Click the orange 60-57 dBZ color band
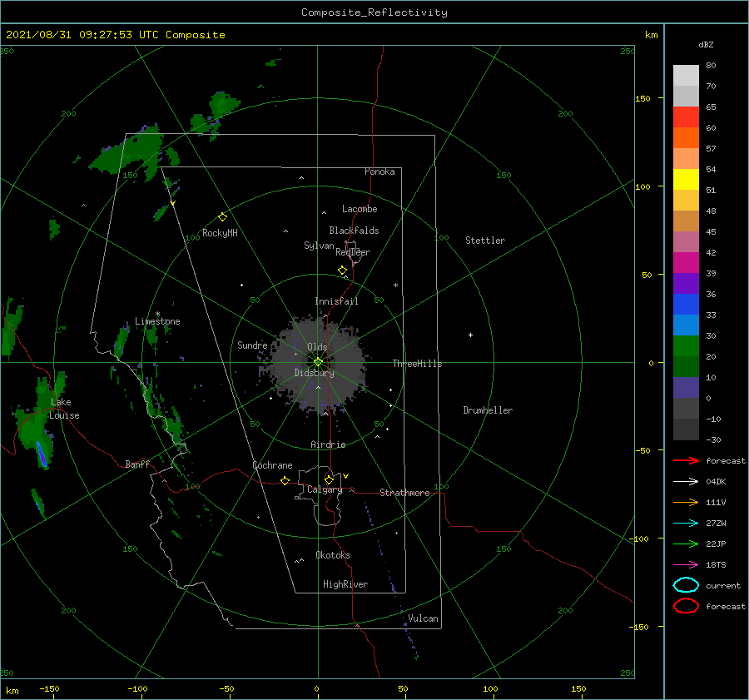749x700 pixels. click(686, 138)
